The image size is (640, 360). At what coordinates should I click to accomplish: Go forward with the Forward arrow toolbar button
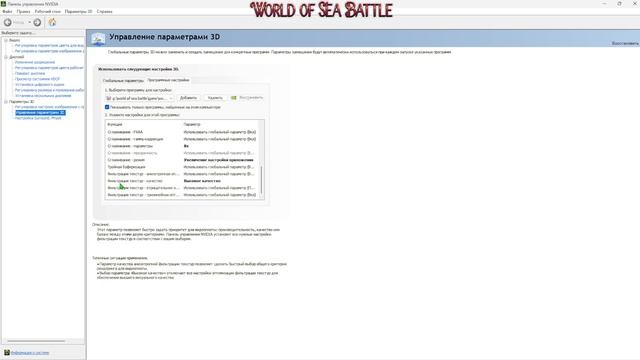37,22
